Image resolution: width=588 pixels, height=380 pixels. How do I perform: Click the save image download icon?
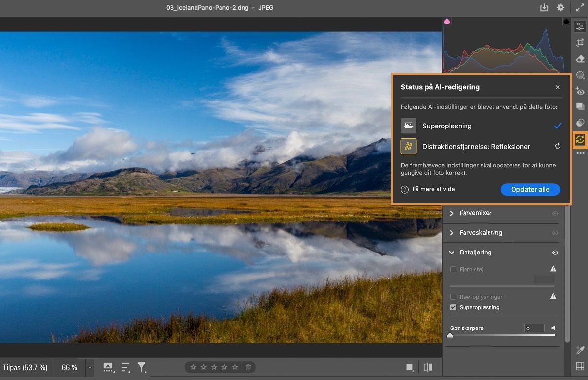[x=544, y=8]
